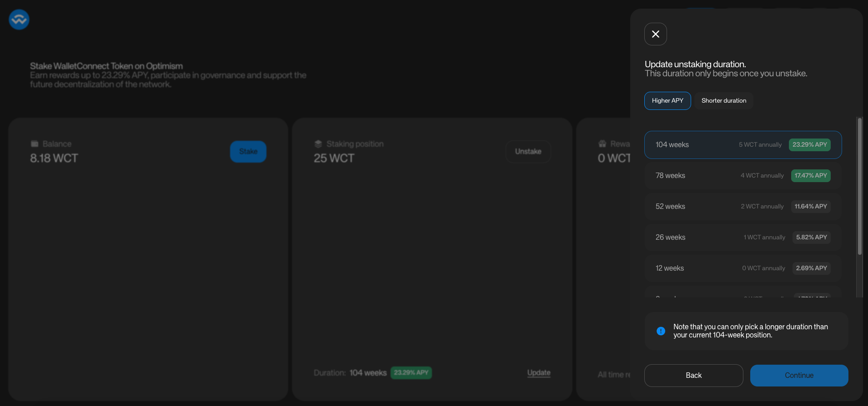
Task: Click the Unstake button
Action: coord(528,152)
